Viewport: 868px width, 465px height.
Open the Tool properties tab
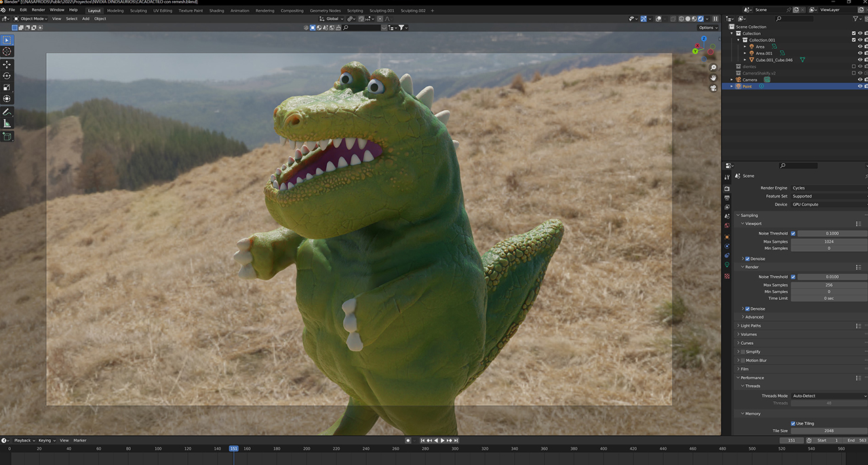tap(727, 177)
